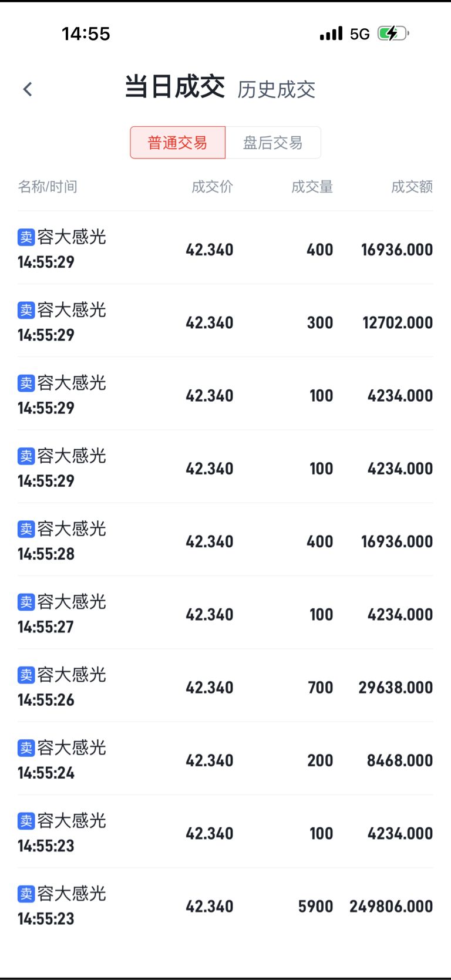The image size is (451, 980).
Task: Tap the 14:55 status bar clock
Action: [86, 33]
